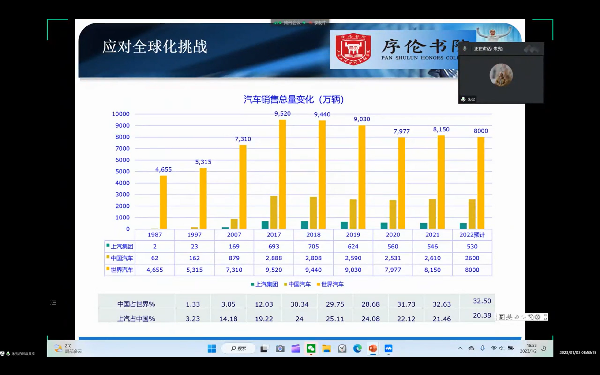Expand the hidden system tray icons chevron
600x375 pixels.
coord(460,348)
